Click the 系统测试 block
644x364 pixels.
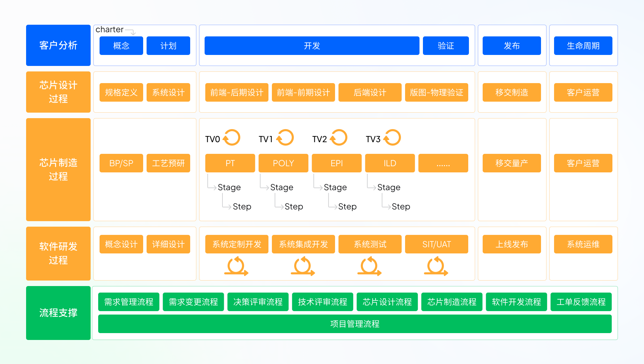[370, 244]
